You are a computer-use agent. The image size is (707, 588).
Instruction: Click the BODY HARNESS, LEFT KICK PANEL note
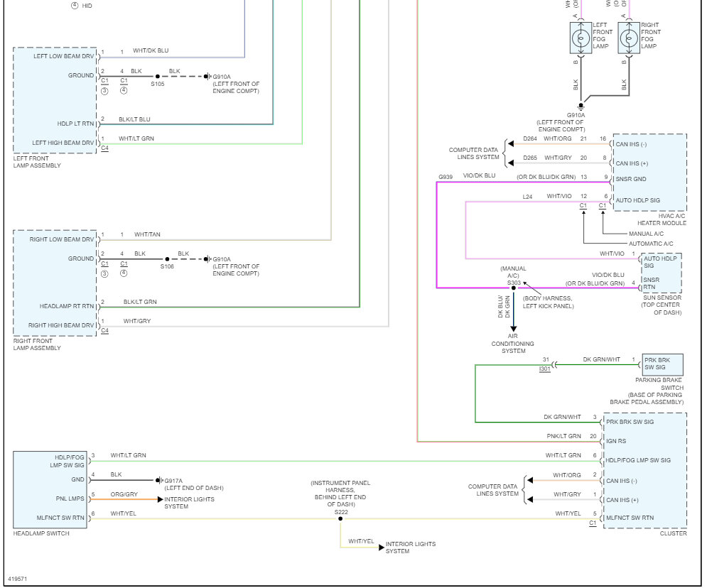tap(548, 303)
